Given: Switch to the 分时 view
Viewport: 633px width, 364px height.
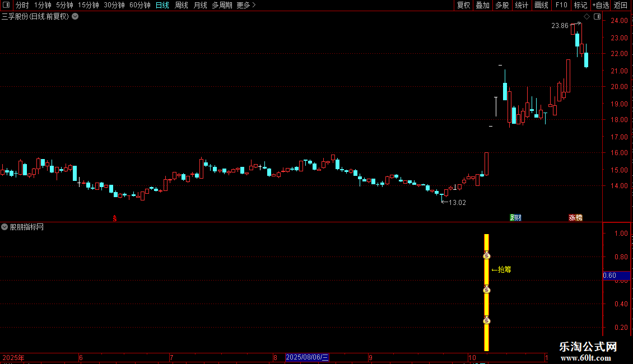Looking at the screenshot, I should point(22,5).
